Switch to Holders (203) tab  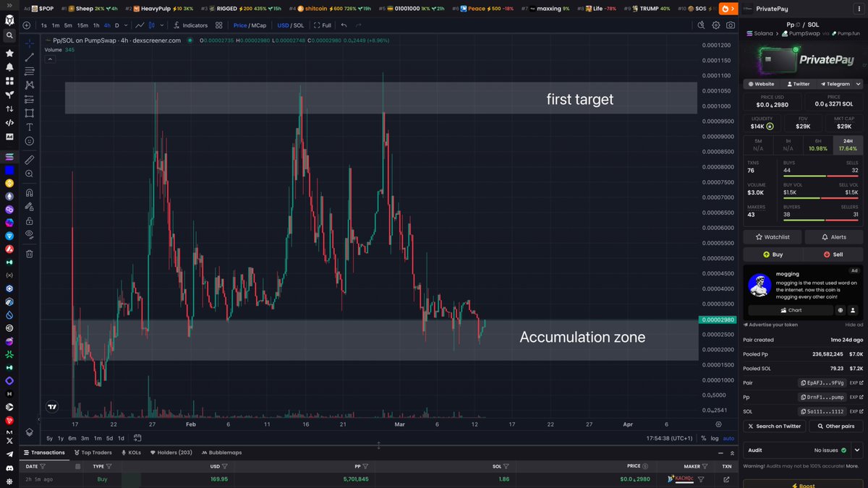point(171,453)
